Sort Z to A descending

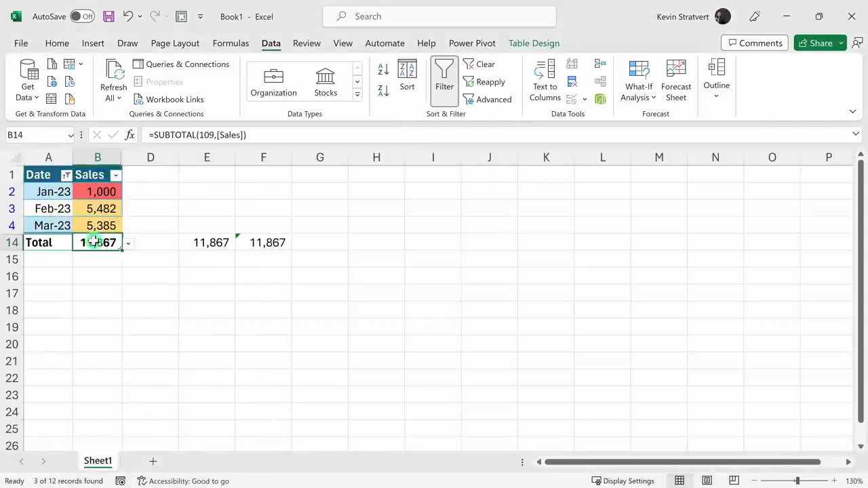[x=383, y=90]
